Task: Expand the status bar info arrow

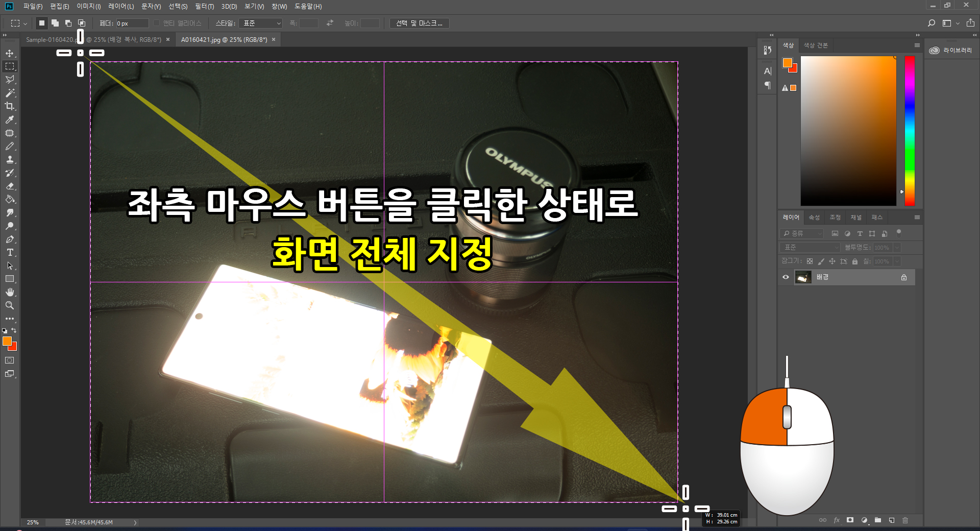Action: click(x=135, y=522)
